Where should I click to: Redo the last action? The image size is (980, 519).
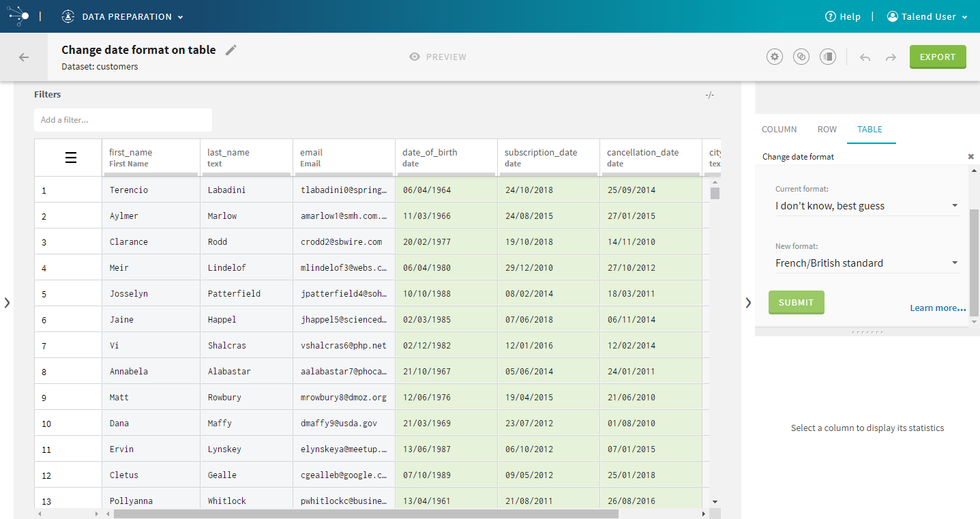pos(891,57)
